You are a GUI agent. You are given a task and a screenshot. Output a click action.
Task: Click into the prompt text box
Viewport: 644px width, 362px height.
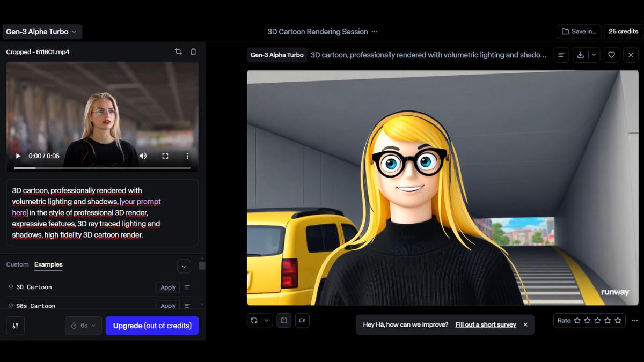(x=103, y=212)
